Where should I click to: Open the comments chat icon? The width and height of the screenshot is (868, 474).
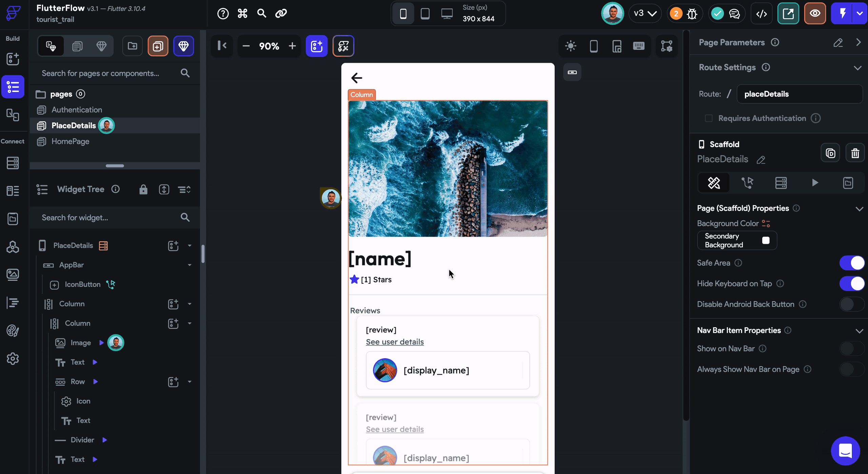(734, 14)
